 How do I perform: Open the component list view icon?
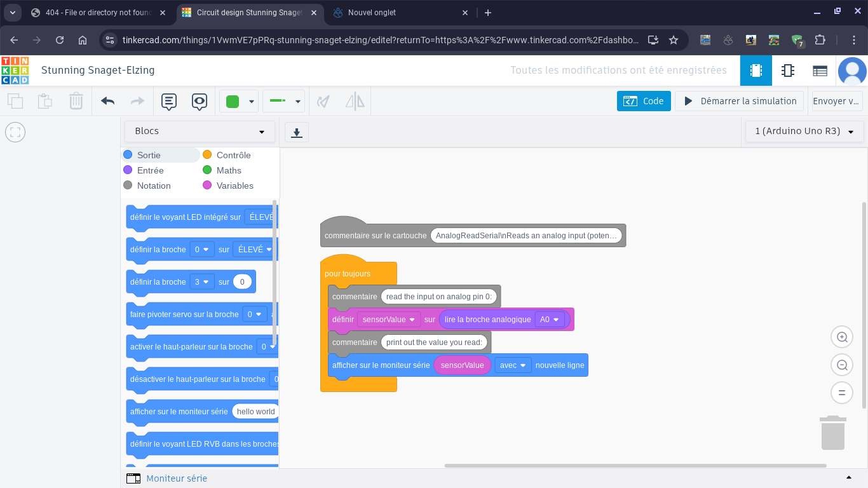(820, 71)
